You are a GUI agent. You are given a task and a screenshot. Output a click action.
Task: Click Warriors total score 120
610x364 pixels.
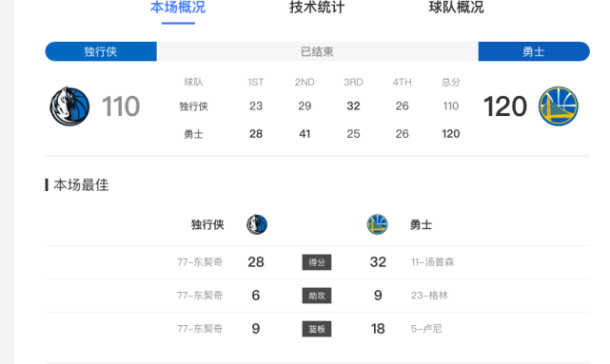pos(505,106)
